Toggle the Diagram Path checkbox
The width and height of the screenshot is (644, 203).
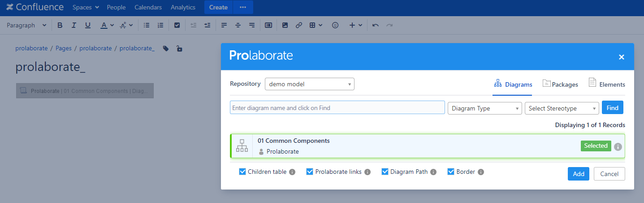pyautogui.click(x=385, y=172)
